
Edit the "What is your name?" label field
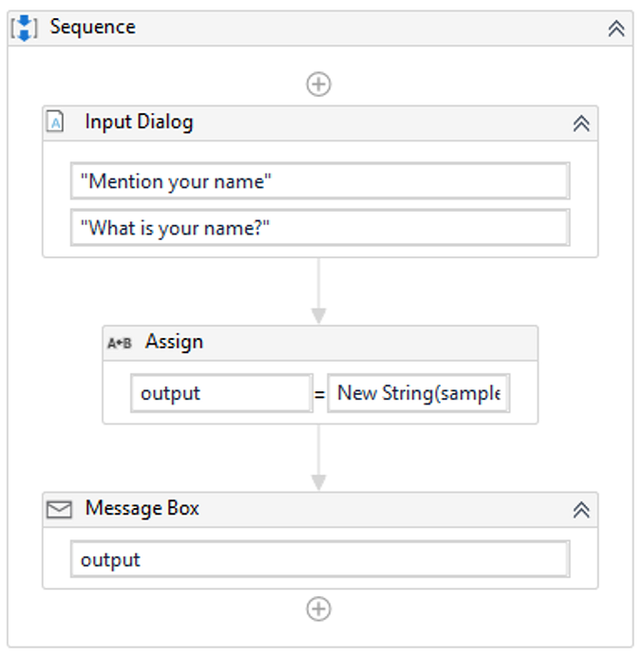pos(319,228)
